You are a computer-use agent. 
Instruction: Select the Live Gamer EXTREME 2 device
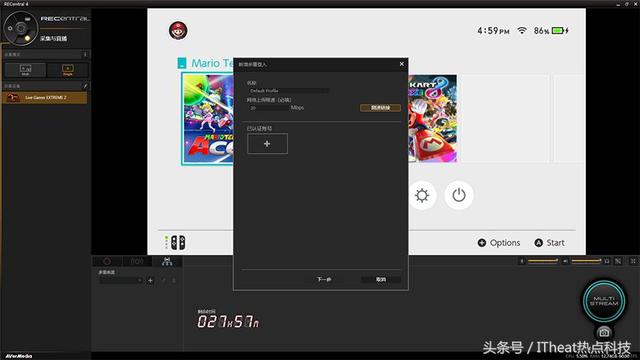(44, 98)
